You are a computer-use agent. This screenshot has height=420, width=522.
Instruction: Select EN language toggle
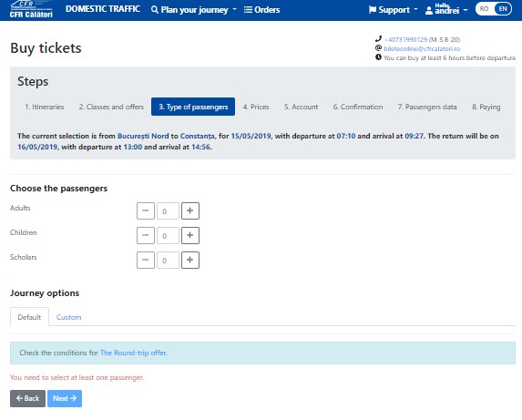[503, 9]
